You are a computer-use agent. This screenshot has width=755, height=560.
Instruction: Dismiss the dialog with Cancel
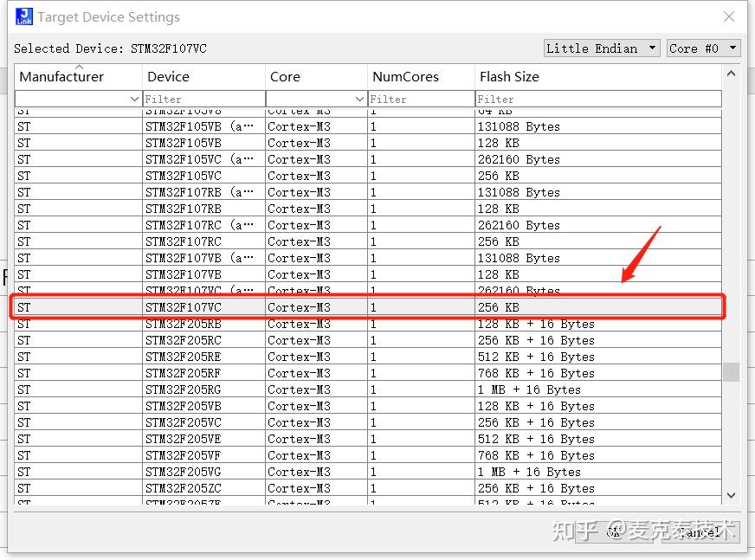click(698, 533)
